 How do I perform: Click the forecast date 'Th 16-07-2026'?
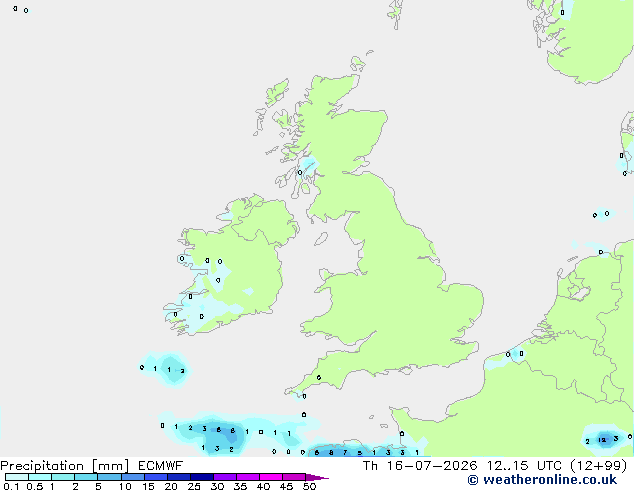tap(420, 466)
